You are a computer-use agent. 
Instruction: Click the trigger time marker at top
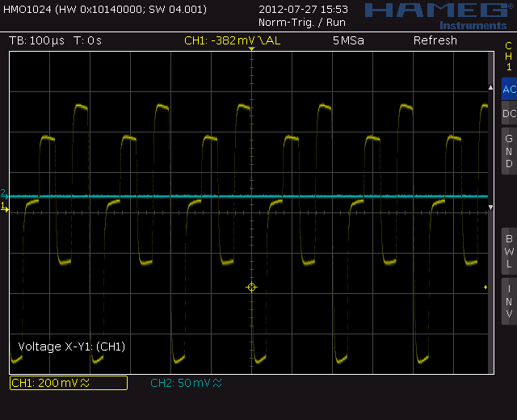[x=251, y=50]
